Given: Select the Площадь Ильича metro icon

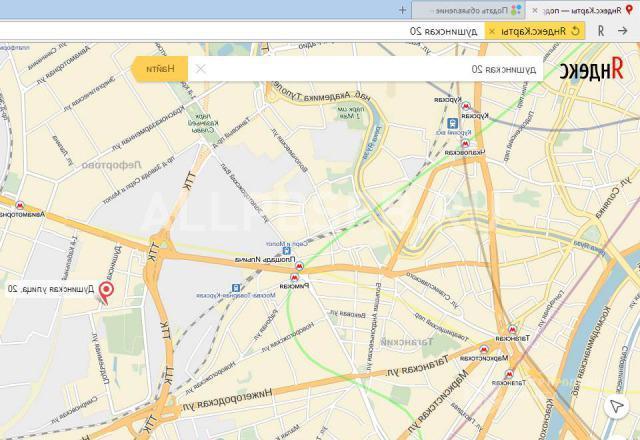Looking at the screenshot, I should pos(299,266).
